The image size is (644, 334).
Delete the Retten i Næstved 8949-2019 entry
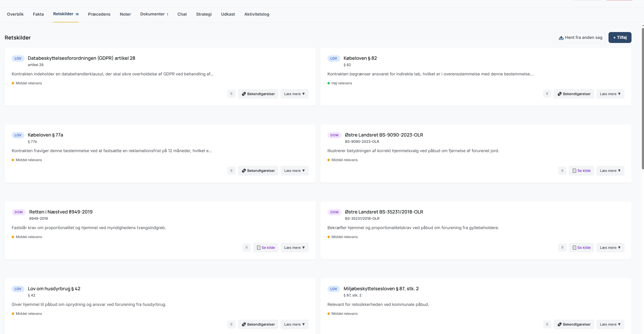pos(246,248)
